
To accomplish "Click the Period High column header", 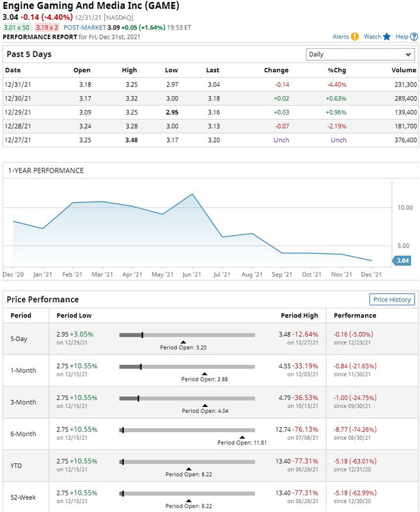I will click(x=299, y=316).
